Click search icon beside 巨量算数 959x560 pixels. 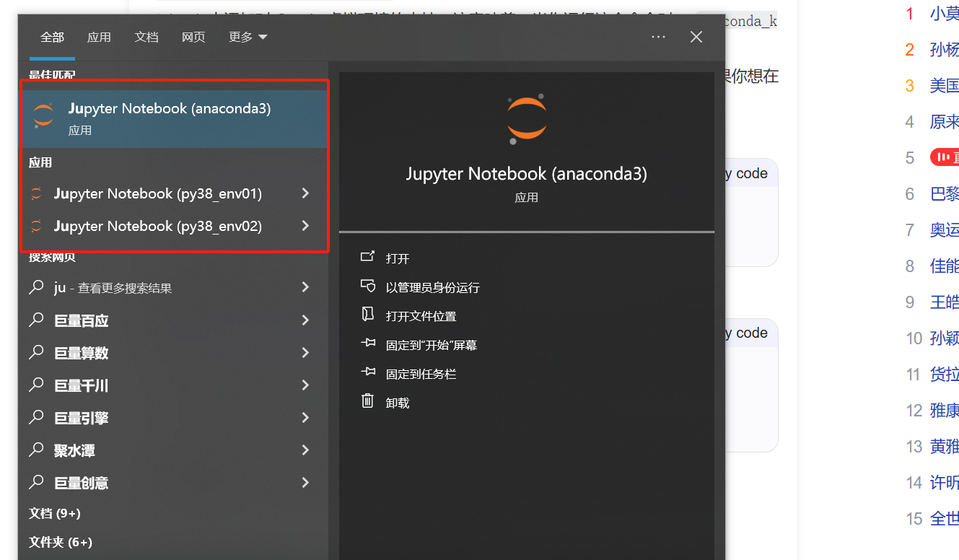tap(36, 352)
